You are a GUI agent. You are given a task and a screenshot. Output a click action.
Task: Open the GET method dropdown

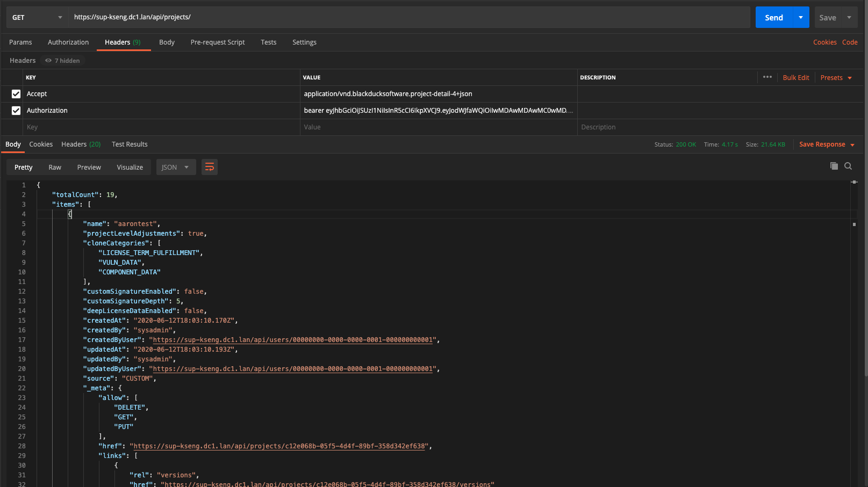click(x=37, y=17)
